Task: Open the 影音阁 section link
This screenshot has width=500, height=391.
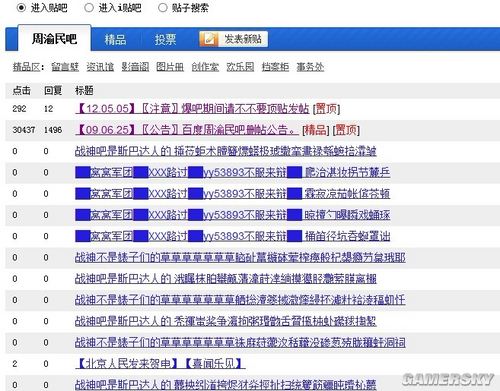Action: click(135, 67)
